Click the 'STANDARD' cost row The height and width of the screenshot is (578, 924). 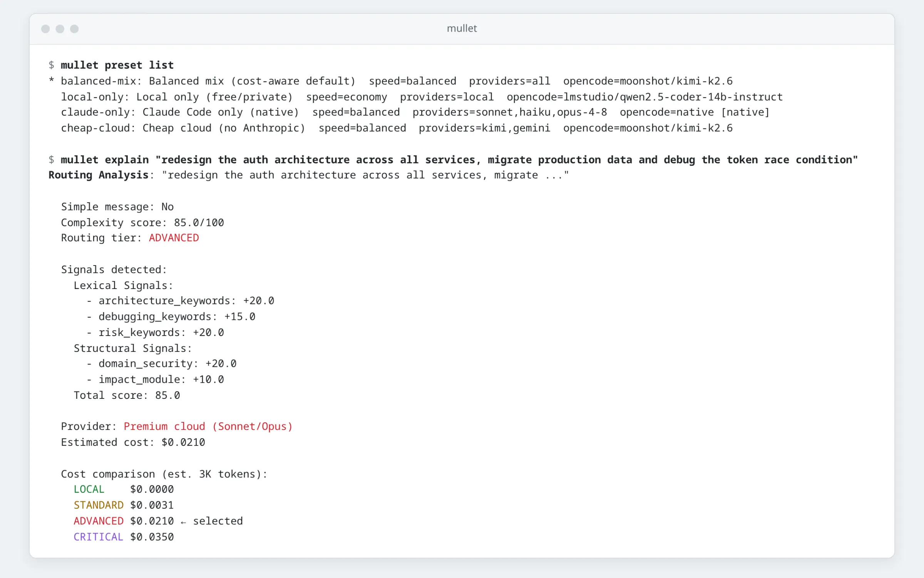coord(124,505)
